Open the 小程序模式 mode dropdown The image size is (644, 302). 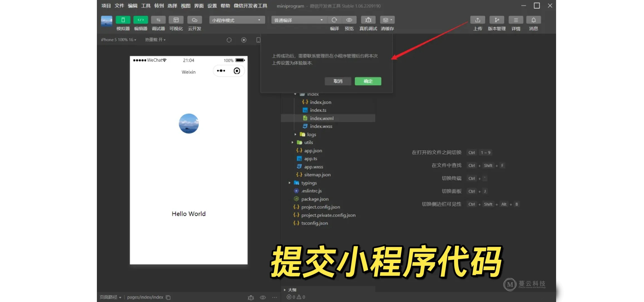(x=237, y=20)
